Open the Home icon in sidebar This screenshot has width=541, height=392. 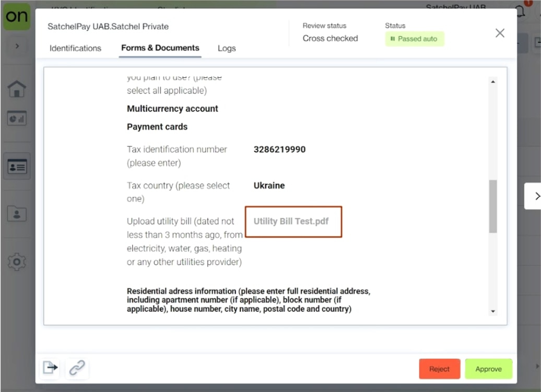coord(17,88)
